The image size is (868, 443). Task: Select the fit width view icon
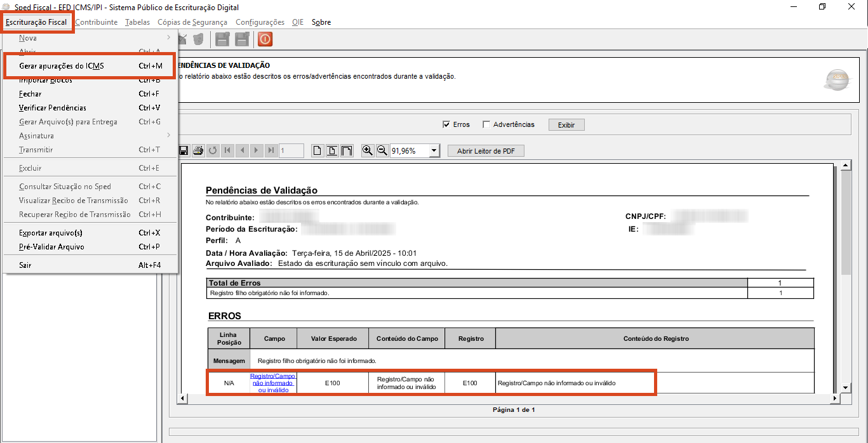click(347, 150)
